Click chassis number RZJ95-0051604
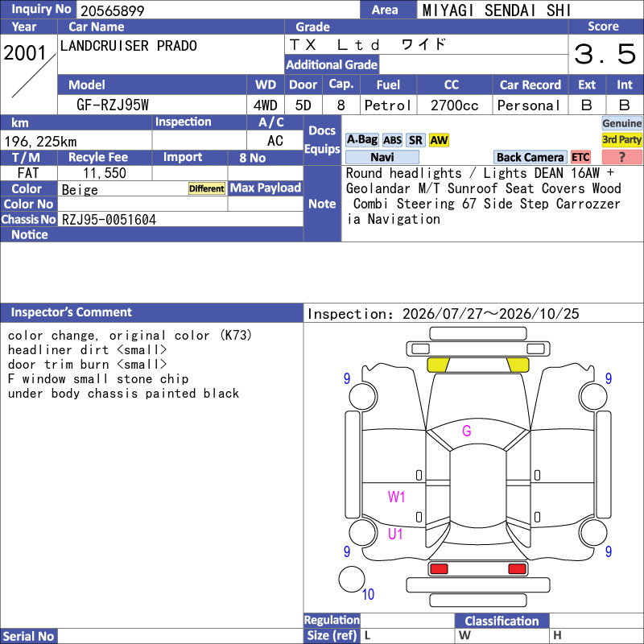The height and width of the screenshot is (644, 644). (x=109, y=220)
